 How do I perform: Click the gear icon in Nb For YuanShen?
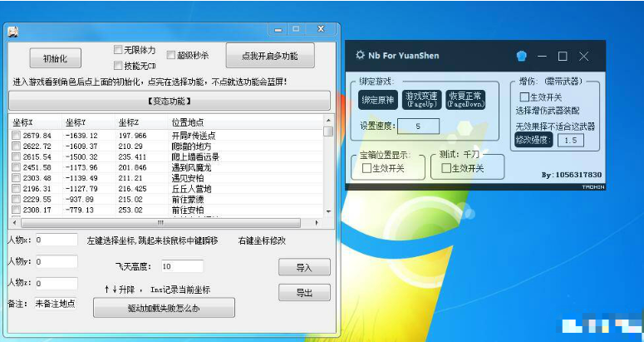(x=360, y=55)
